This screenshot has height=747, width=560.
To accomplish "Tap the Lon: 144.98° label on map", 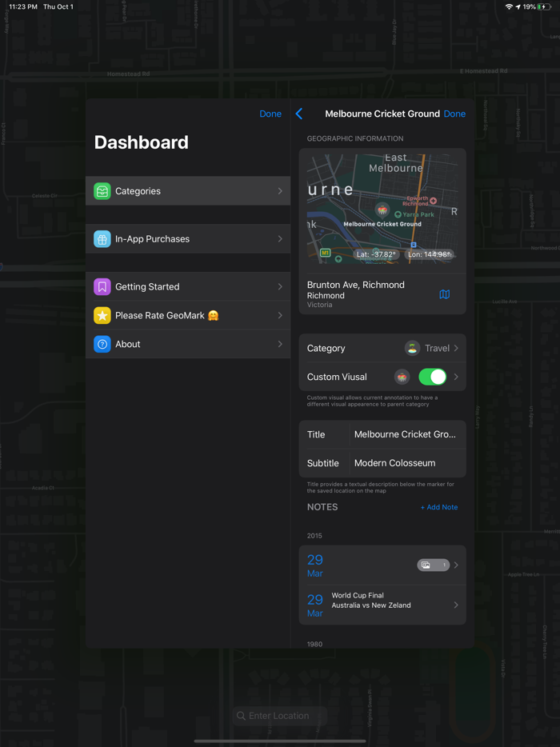I will 429,254.
